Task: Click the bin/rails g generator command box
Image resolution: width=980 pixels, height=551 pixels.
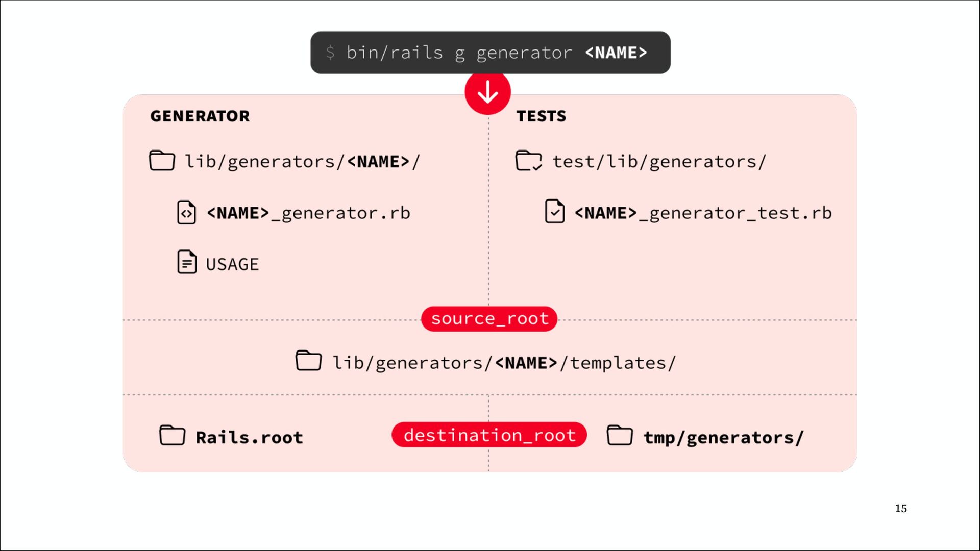Action: point(490,53)
